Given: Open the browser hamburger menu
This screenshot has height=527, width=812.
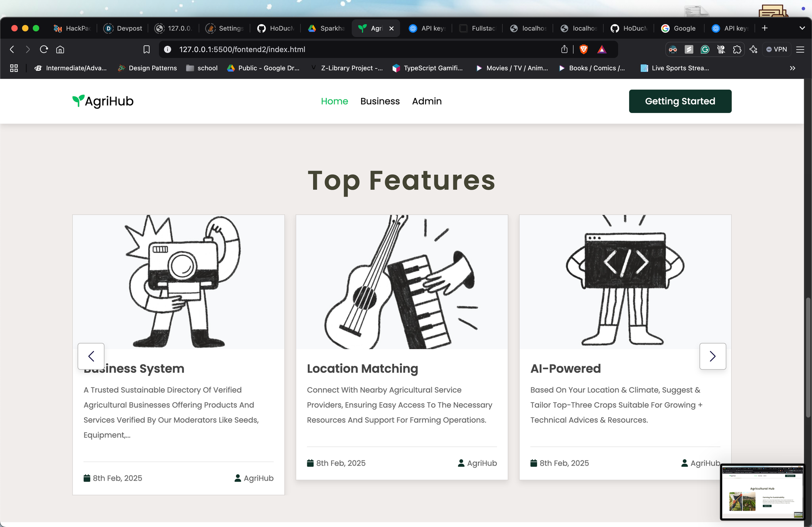Looking at the screenshot, I should [800, 49].
